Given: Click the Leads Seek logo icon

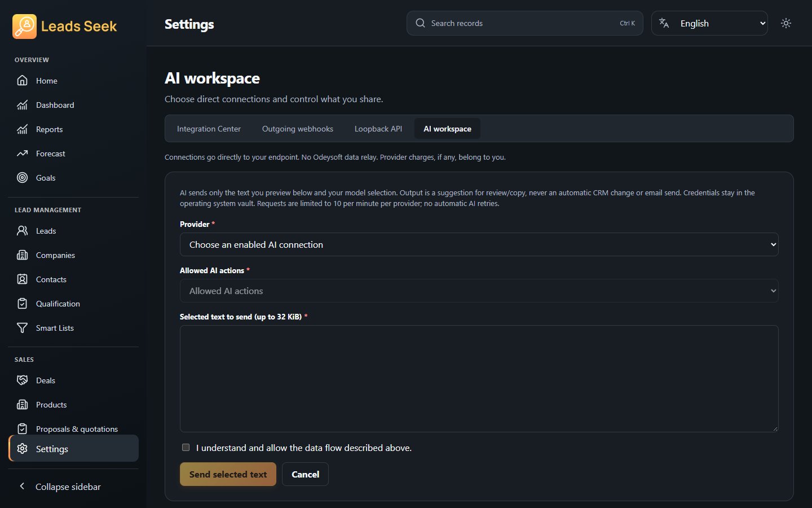Looking at the screenshot, I should (x=24, y=26).
